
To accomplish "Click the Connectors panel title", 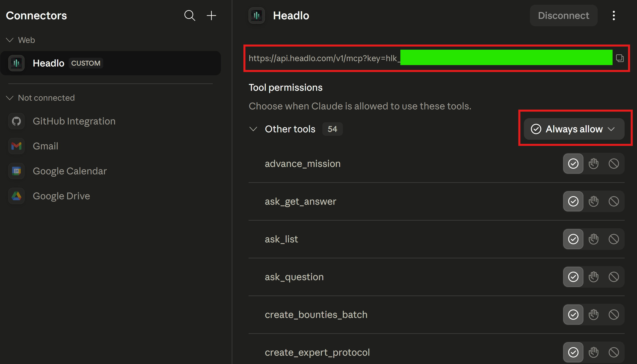I will (36, 16).
